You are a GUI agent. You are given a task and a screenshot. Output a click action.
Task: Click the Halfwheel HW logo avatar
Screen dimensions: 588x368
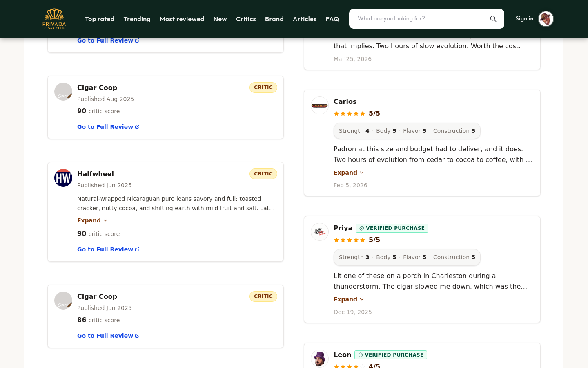coord(63,178)
